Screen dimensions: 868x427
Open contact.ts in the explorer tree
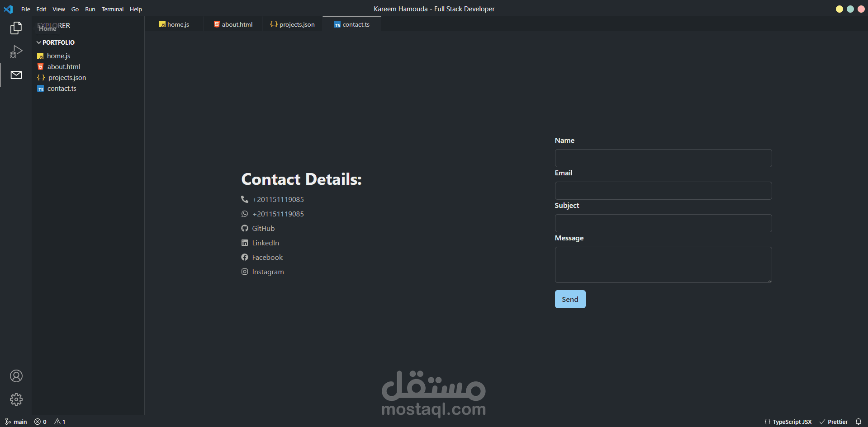(62, 89)
